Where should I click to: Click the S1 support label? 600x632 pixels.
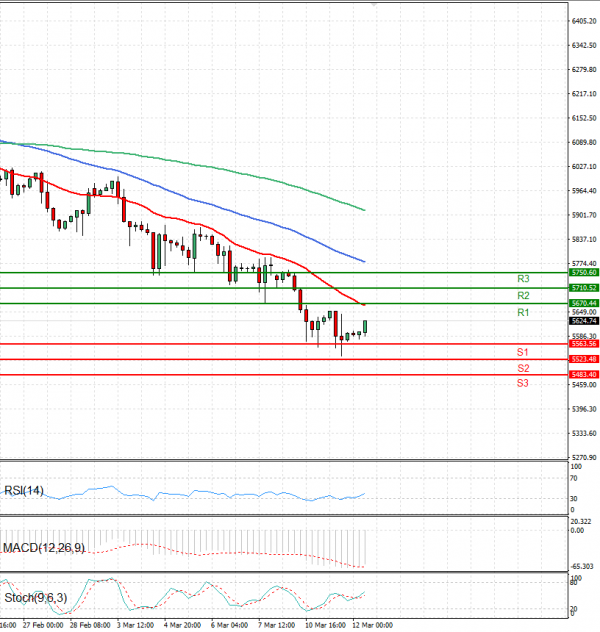[x=523, y=352]
